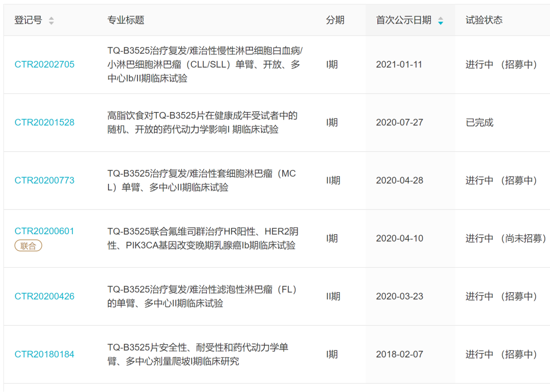The image size is (550, 392).
Task: Open trial CTR20200426 link
Action: [x=44, y=296]
